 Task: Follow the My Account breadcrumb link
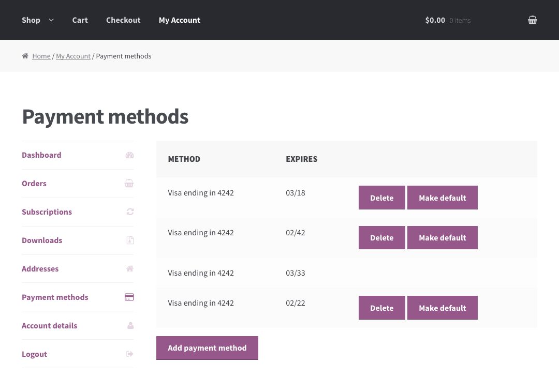point(73,56)
